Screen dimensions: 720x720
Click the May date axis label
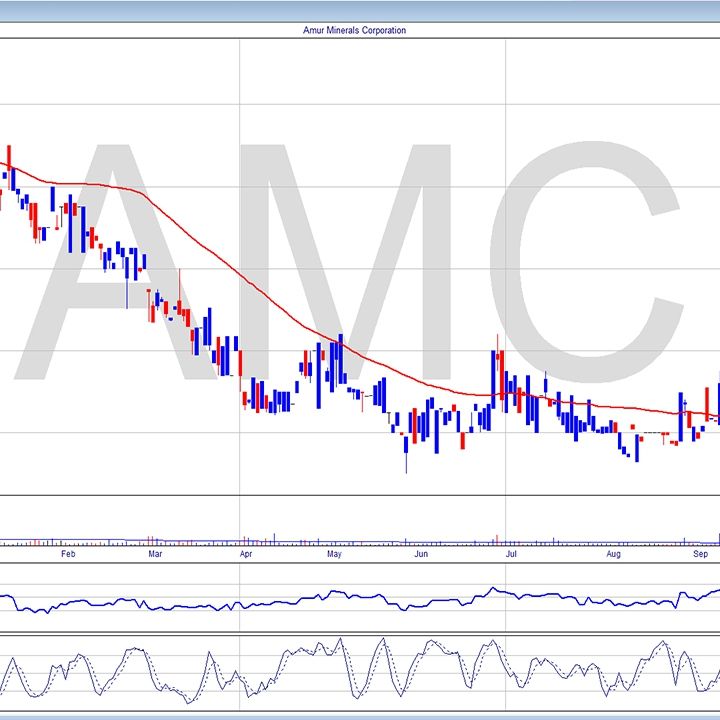[334, 553]
